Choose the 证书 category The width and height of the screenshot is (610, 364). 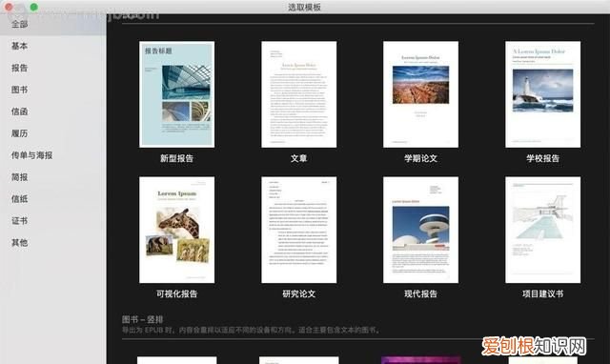[19, 221]
